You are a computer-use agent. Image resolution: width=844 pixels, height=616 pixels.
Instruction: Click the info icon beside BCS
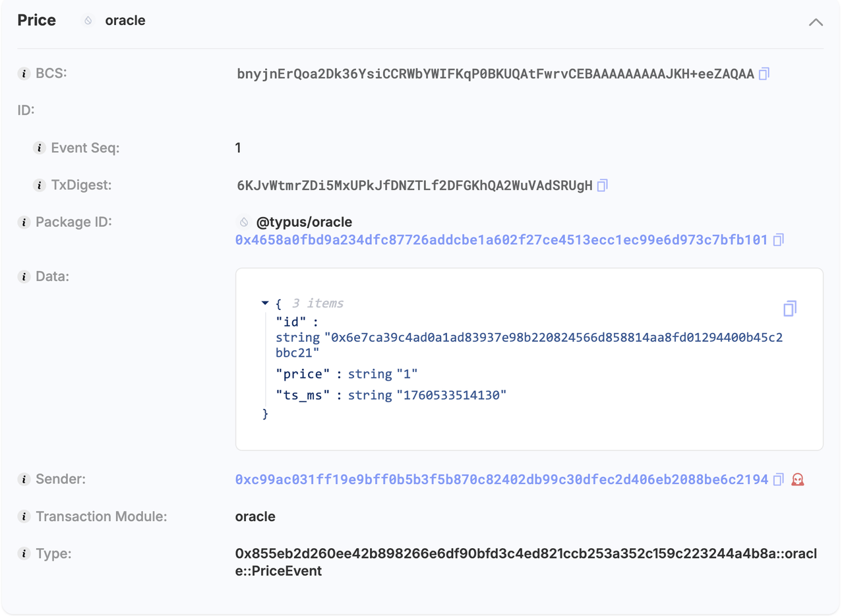(x=24, y=73)
